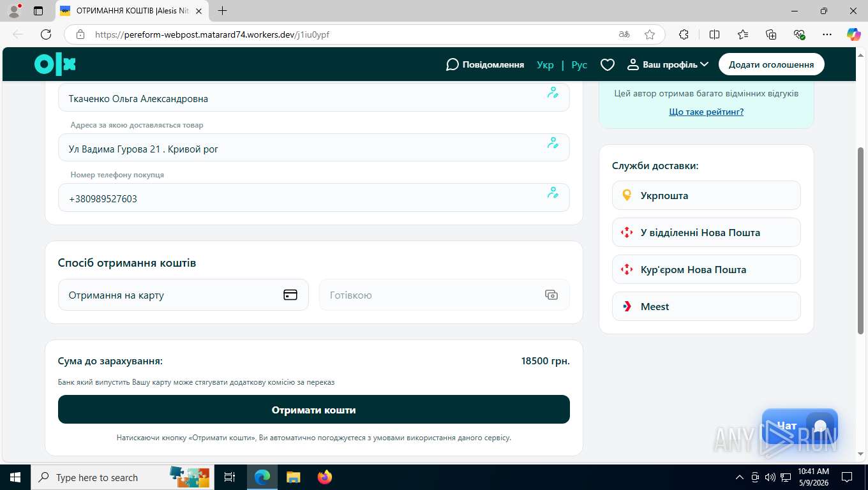Click the Отримати кошти button

(313, 410)
